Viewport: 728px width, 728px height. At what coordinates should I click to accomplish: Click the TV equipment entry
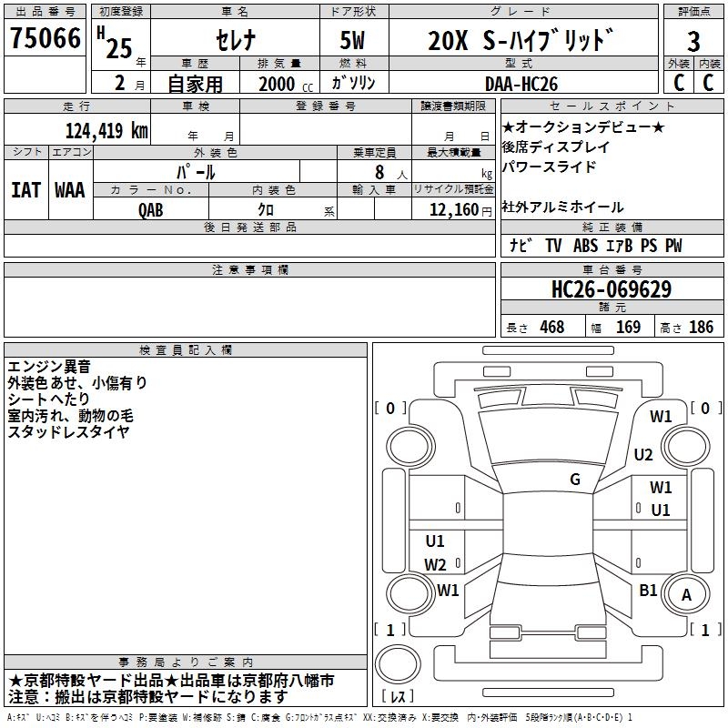[x=553, y=245]
